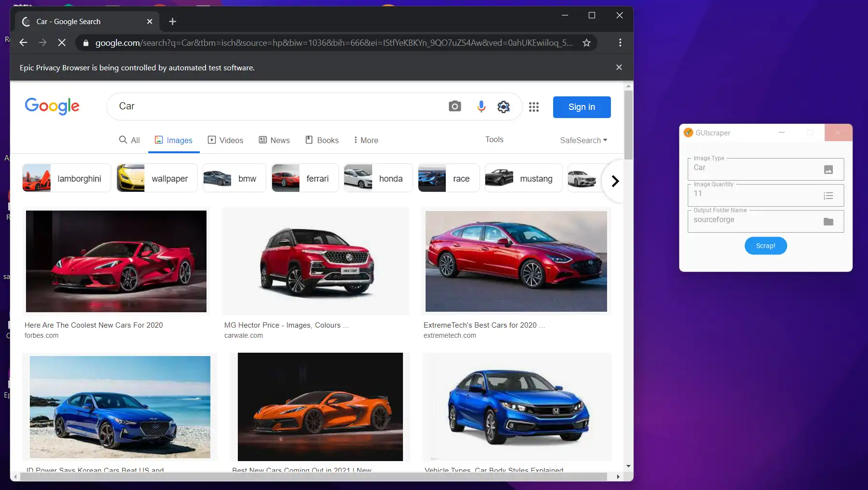This screenshot has width=868, height=490.
Task: Open the SafeSearch dropdown
Action: 583,140
